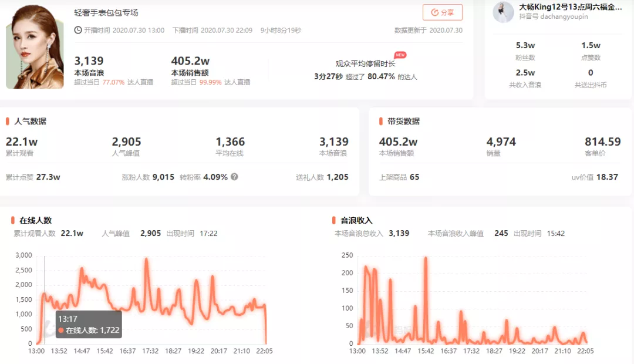Select the uv价值 18.37 value
The image size is (634, 364).
tap(608, 177)
